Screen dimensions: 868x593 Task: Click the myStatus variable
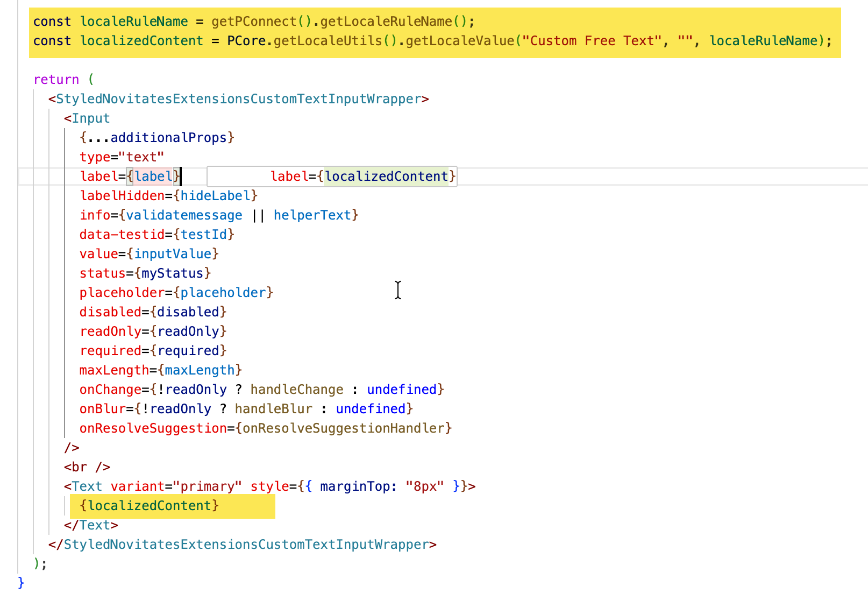point(172,273)
